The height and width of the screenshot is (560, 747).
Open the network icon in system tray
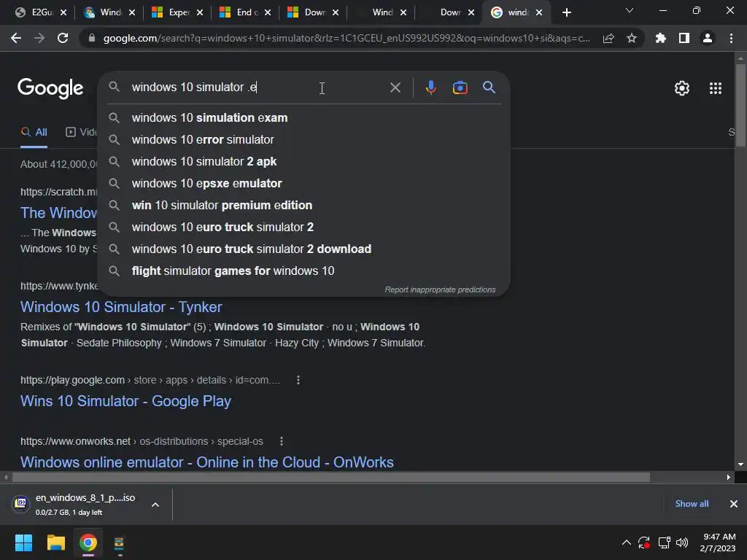pos(664,542)
